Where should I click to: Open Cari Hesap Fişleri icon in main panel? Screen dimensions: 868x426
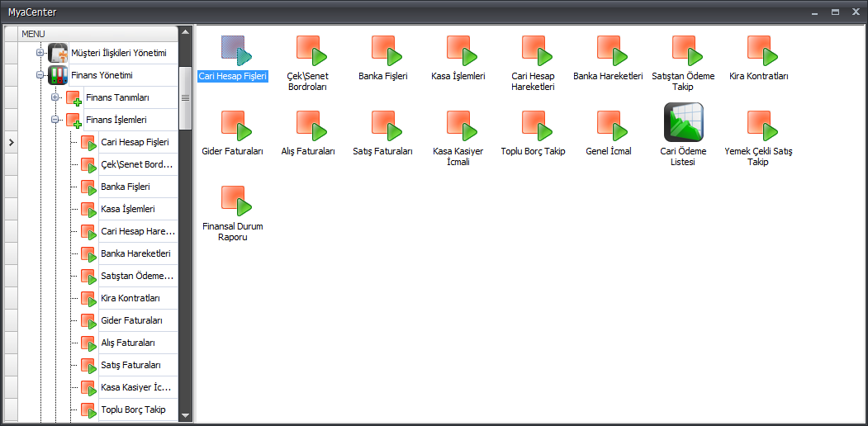tap(236, 50)
